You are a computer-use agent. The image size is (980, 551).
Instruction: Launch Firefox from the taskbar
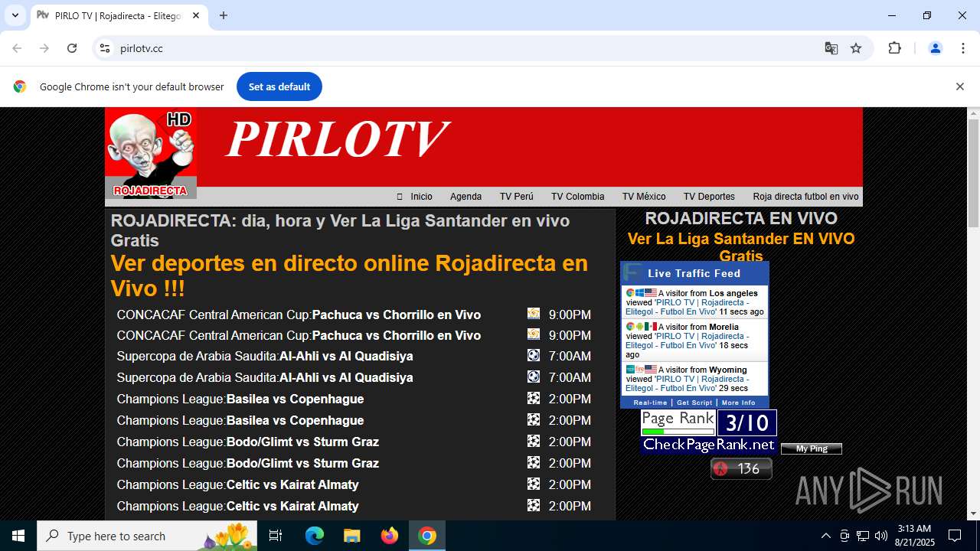[390, 536]
